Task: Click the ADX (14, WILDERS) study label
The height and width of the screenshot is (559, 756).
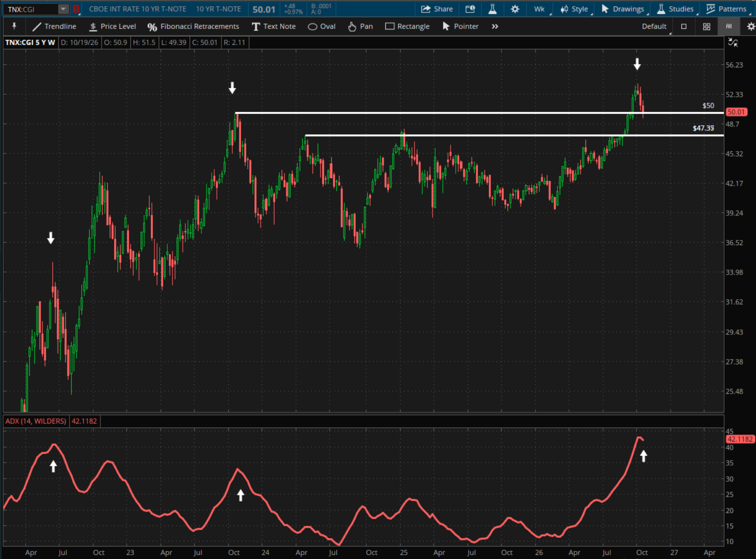Action: [36, 421]
